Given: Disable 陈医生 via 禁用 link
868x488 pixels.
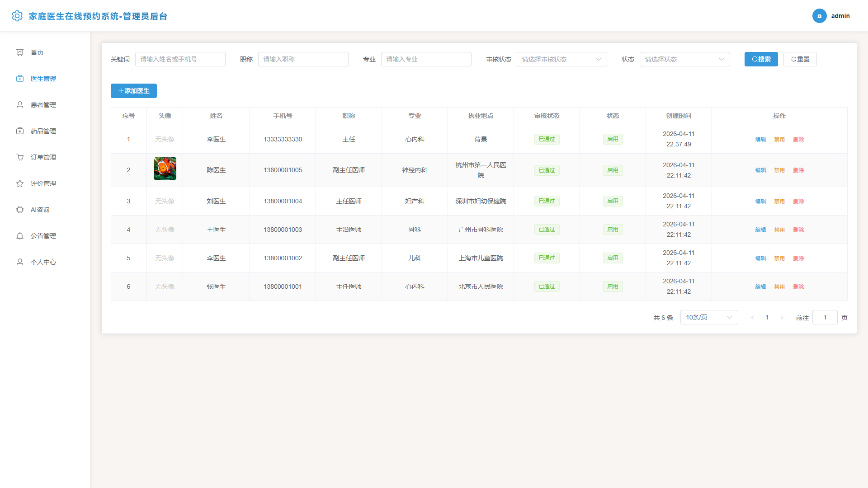Looking at the screenshot, I should [x=779, y=170].
